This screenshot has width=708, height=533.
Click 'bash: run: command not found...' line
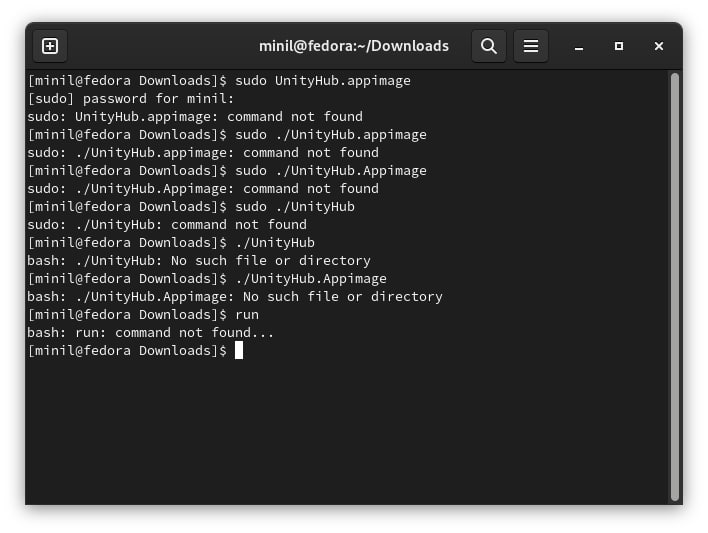point(151,332)
